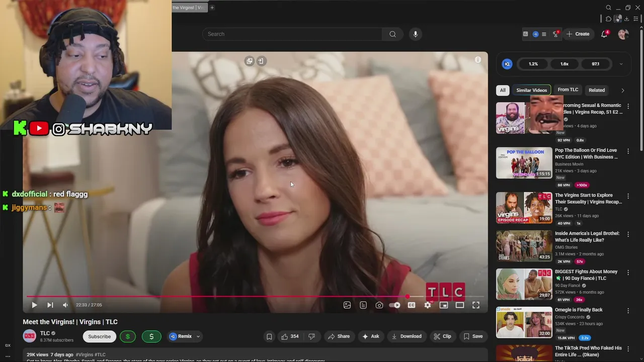Open vidIQ icon with red badge 1

point(555,34)
